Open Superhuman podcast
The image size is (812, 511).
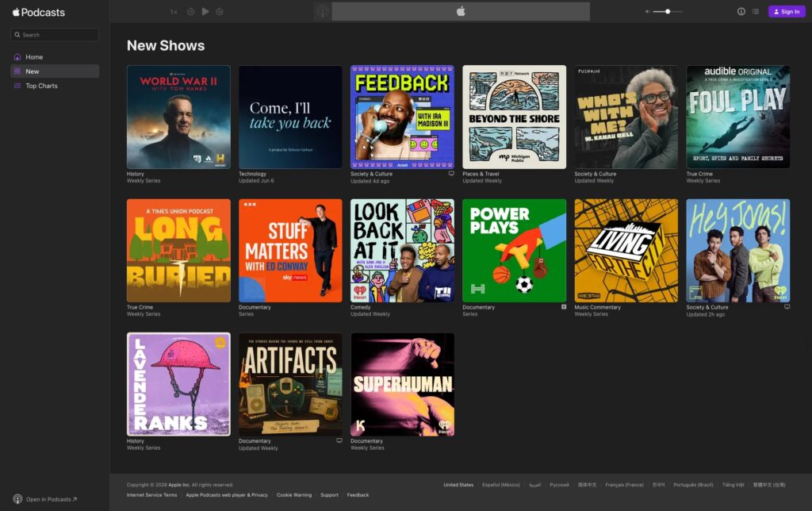(x=402, y=384)
